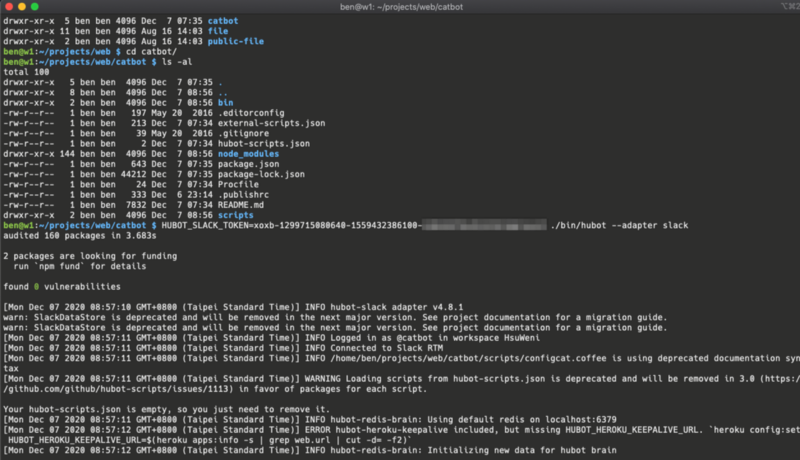The width and height of the screenshot is (800, 460).
Task: Click the 'audited 160 packages in 3.683s' line
Action: (x=80, y=235)
